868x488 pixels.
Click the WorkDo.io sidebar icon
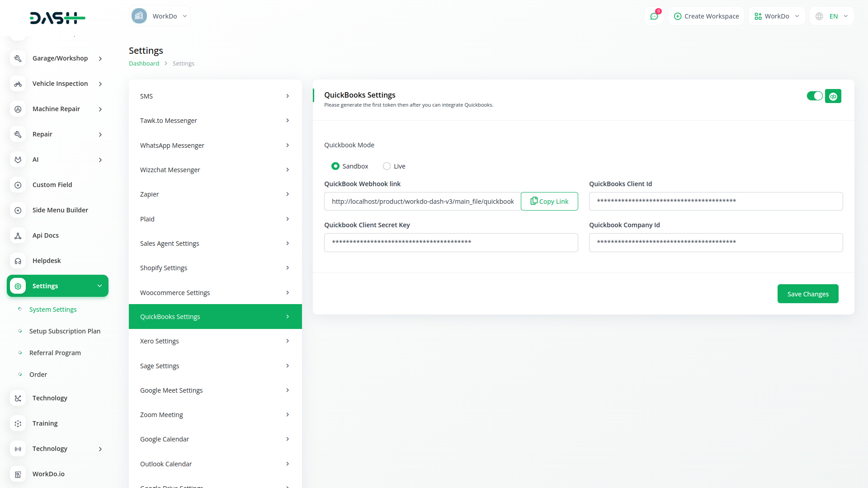[18, 474]
